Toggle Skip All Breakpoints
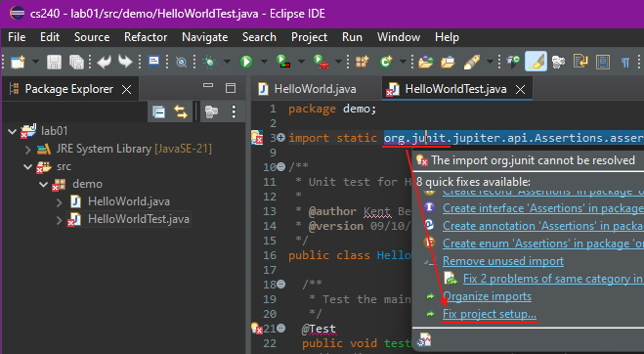This screenshot has width=644, height=354. point(181,62)
